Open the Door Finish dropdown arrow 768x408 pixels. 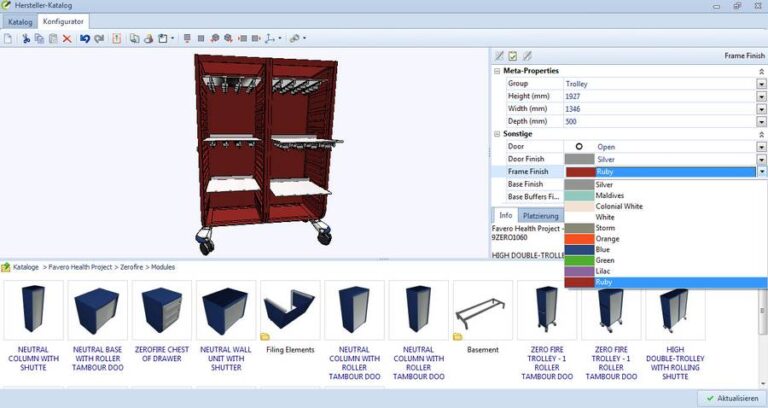pos(762,159)
